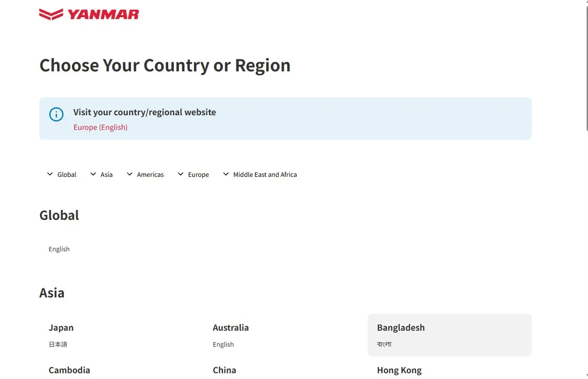The width and height of the screenshot is (588, 379).
Task: Click 'Visit your country/regional website' text
Action: pyautogui.click(x=145, y=113)
